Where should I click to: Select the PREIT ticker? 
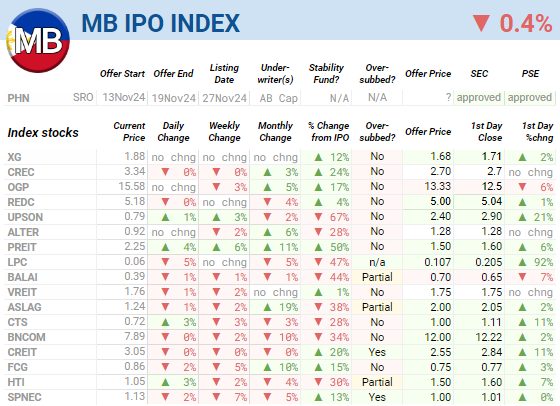coord(22,247)
